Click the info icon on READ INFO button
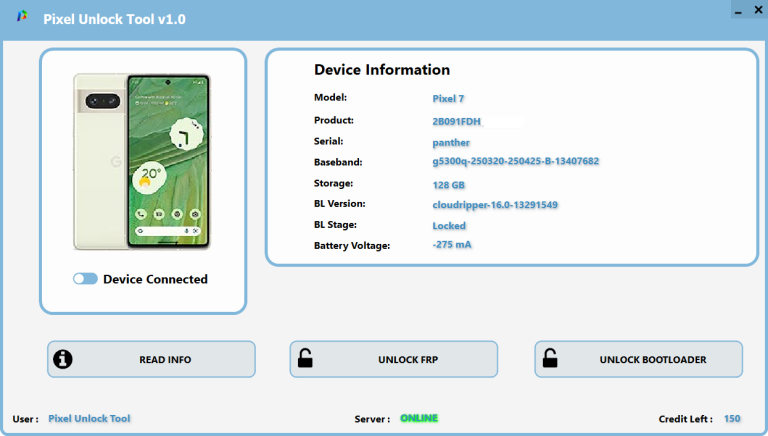This screenshot has height=436, width=768. [x=63, y=359]
